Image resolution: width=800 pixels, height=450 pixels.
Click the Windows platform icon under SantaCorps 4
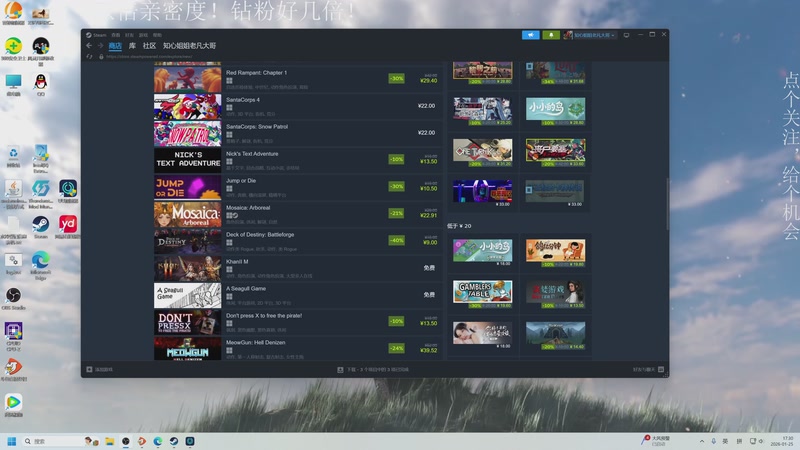point(229,108)
